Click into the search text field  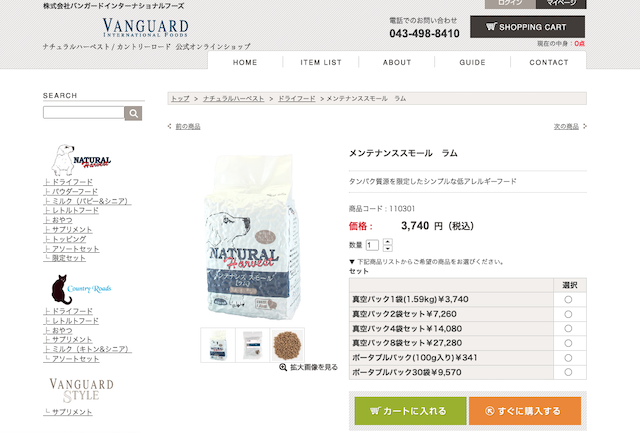(84, 113)
